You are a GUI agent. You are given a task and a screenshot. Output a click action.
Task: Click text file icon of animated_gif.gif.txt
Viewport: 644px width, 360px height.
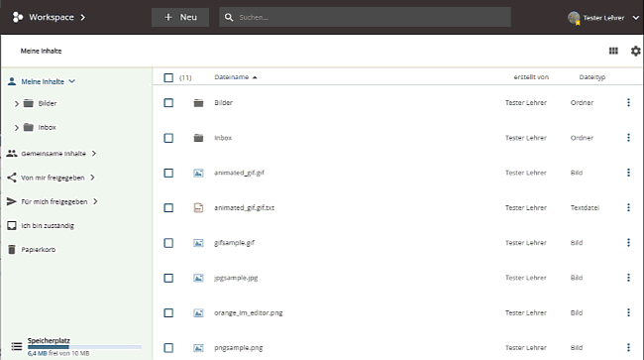point(198,208)
